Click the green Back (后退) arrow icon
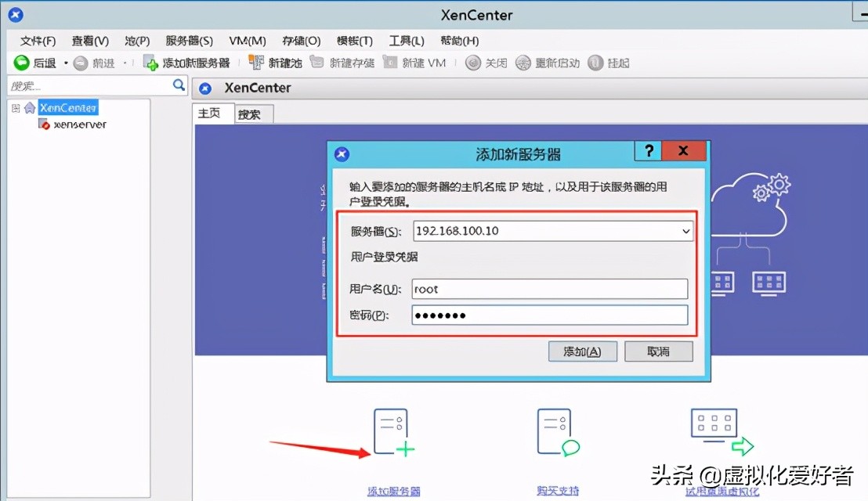This screenshot has width=868, height=501. 22,63
